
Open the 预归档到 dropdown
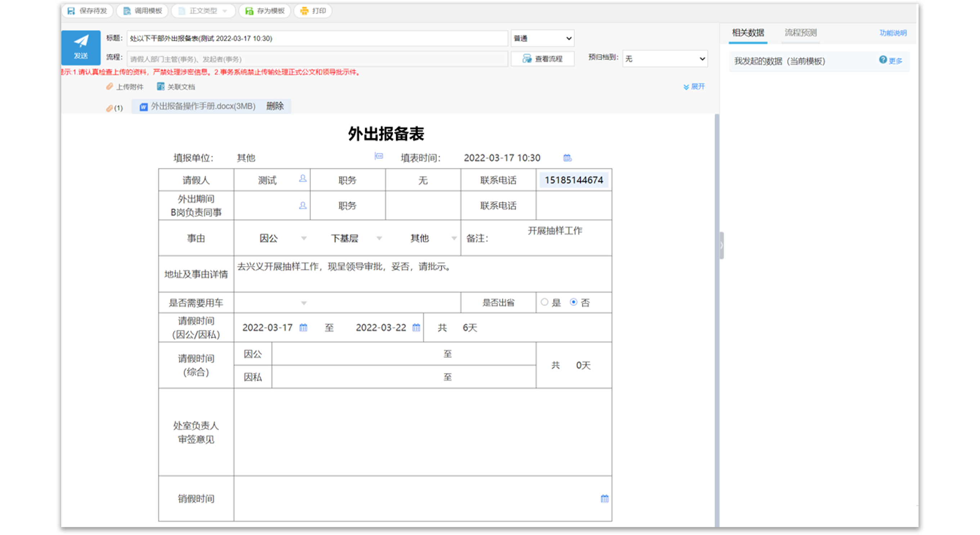pos(665,59)
